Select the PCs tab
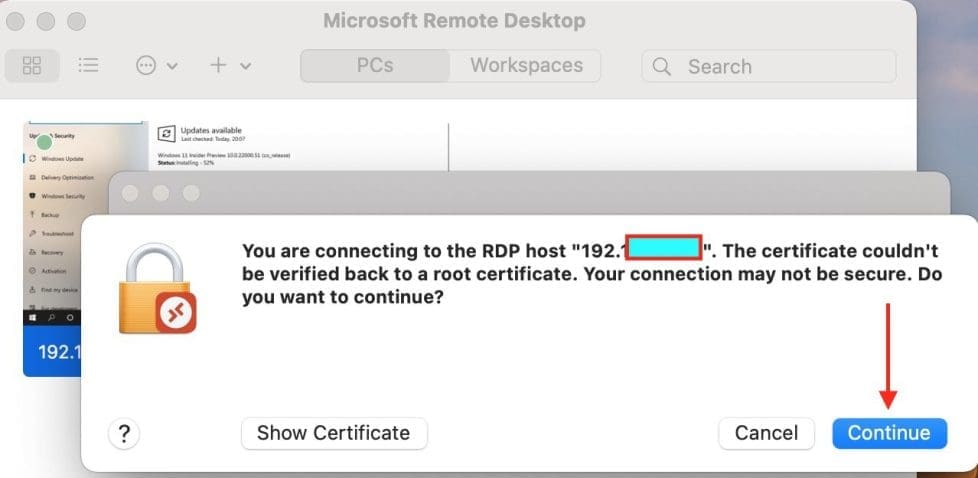978x478 pixels. (x=375, y=66)
